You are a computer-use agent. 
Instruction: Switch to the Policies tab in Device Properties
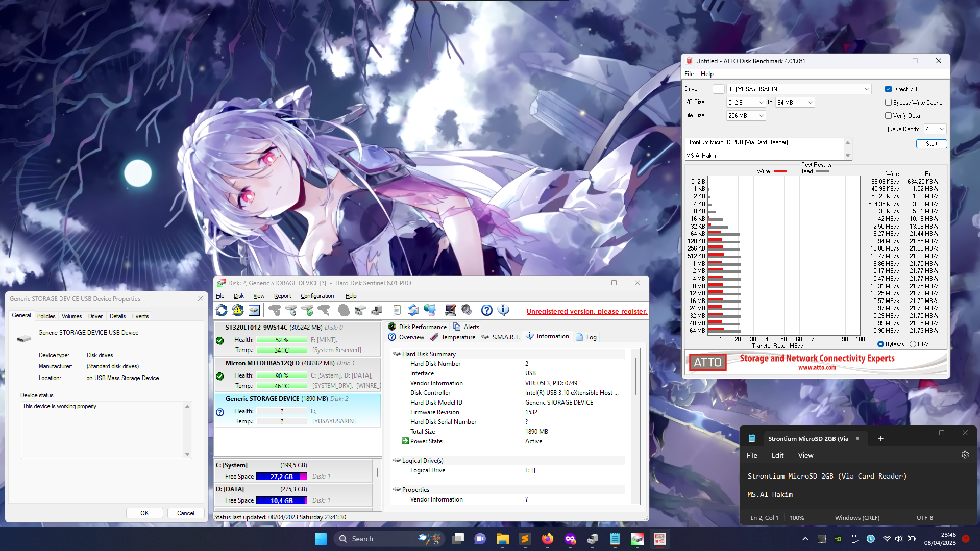tap(46, 316)
